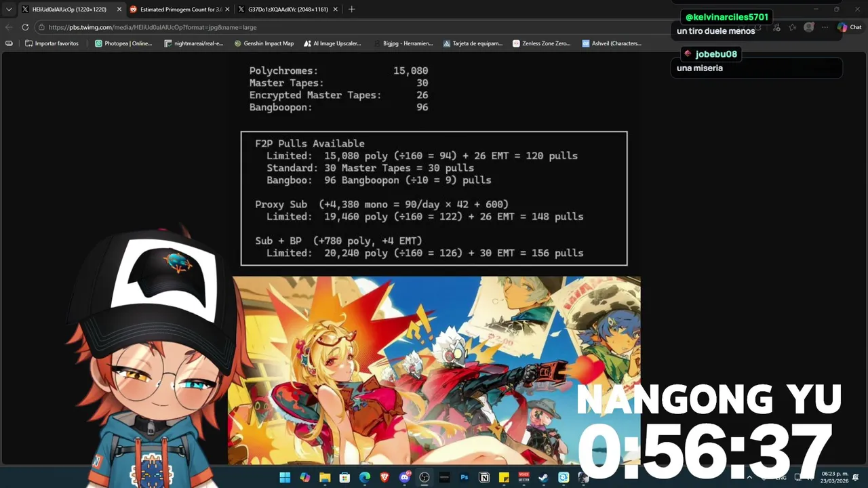Open Voicemeeter from the taskbar
The height and width of the screenshot is (488, 868).
pos(524,477)
